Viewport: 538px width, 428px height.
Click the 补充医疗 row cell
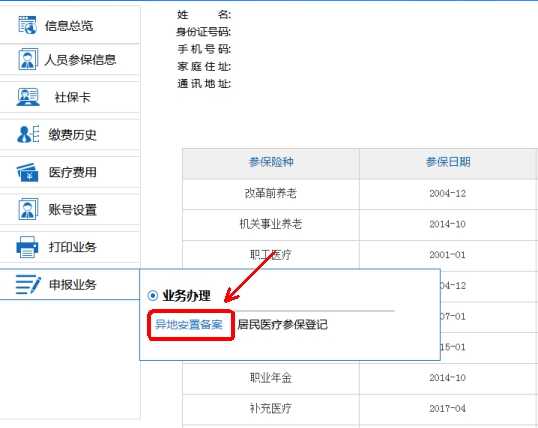click(271, 409)
